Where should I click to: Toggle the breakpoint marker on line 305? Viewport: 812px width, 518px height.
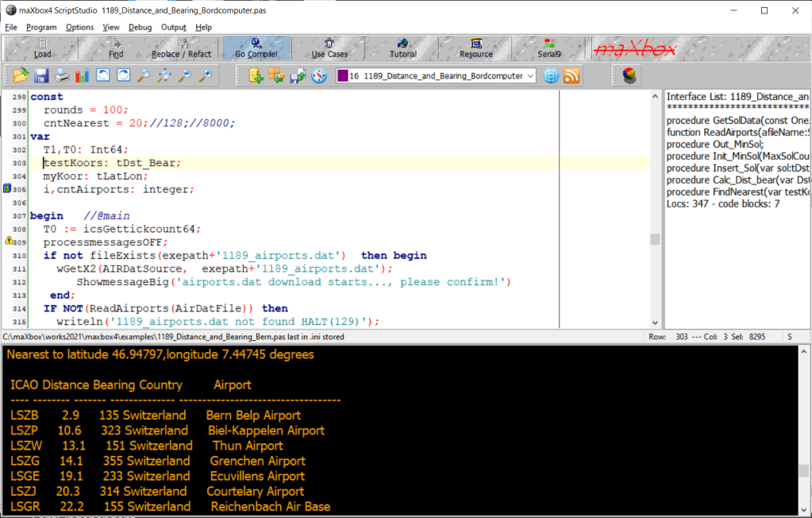tap(7, 189)
